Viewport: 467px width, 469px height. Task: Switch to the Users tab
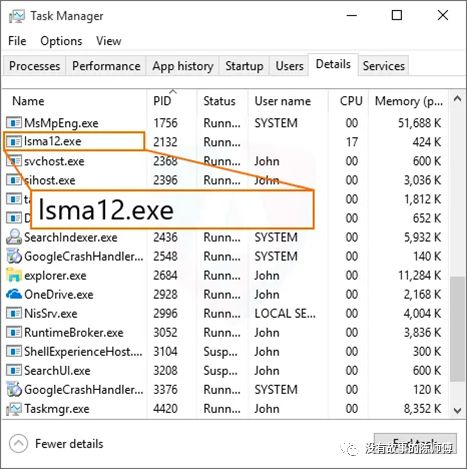tap(289, 66)
